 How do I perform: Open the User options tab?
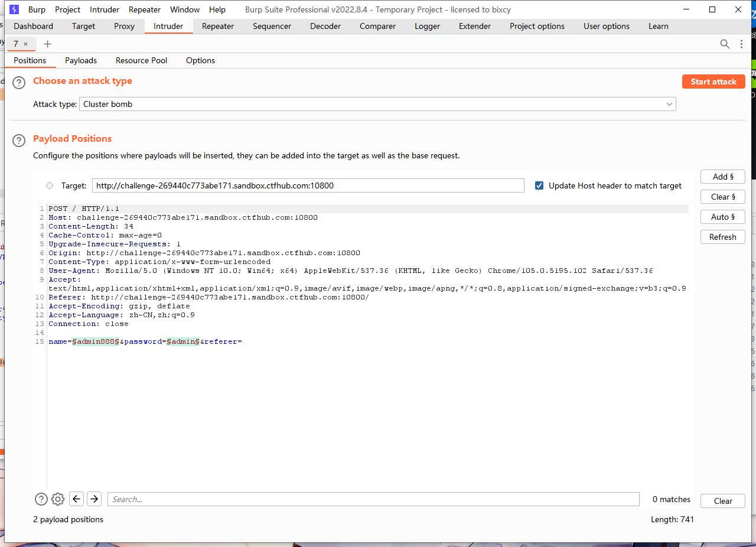607,26
